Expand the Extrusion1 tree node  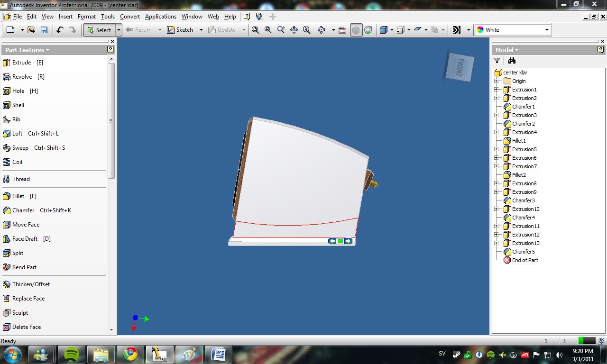497,90
